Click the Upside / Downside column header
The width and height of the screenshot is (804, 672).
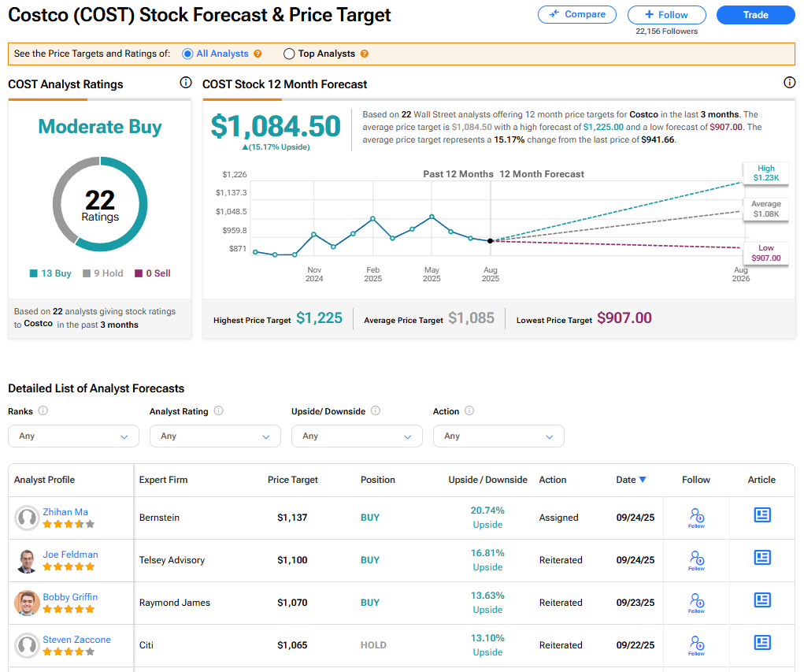tap(487, 480)
